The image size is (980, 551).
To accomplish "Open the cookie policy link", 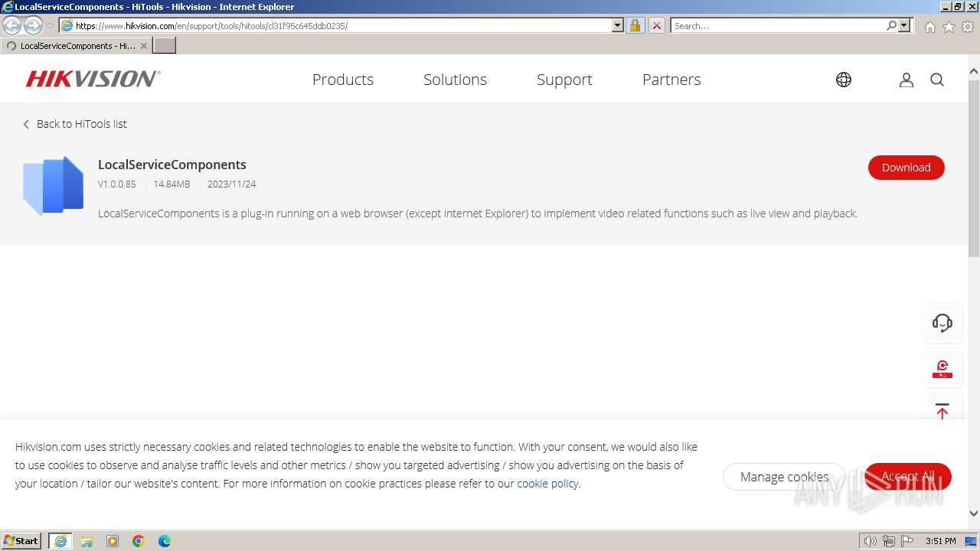I will coord(547,484).
